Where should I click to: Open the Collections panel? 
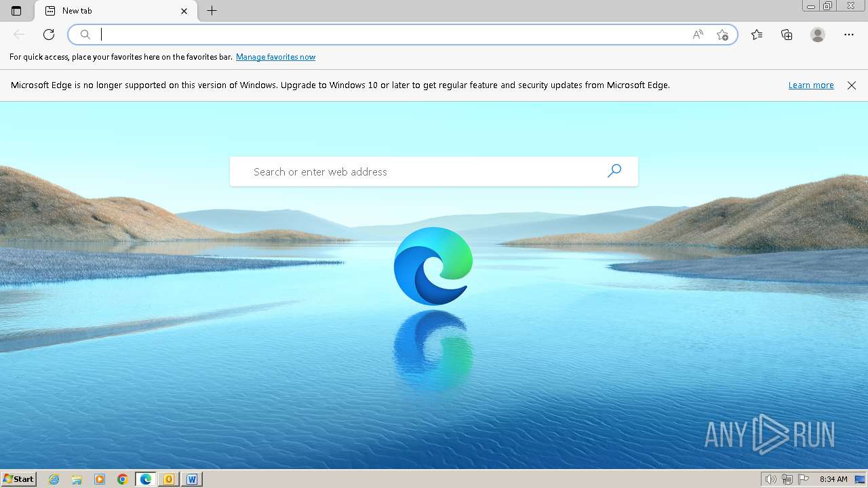pos(787,35)
